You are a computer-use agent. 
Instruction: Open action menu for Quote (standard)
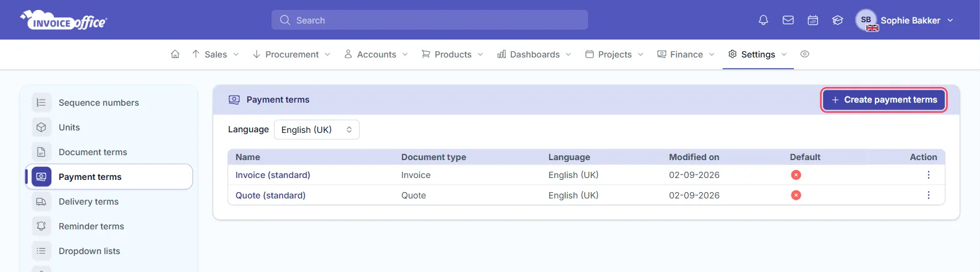click(x=928, y=195)
